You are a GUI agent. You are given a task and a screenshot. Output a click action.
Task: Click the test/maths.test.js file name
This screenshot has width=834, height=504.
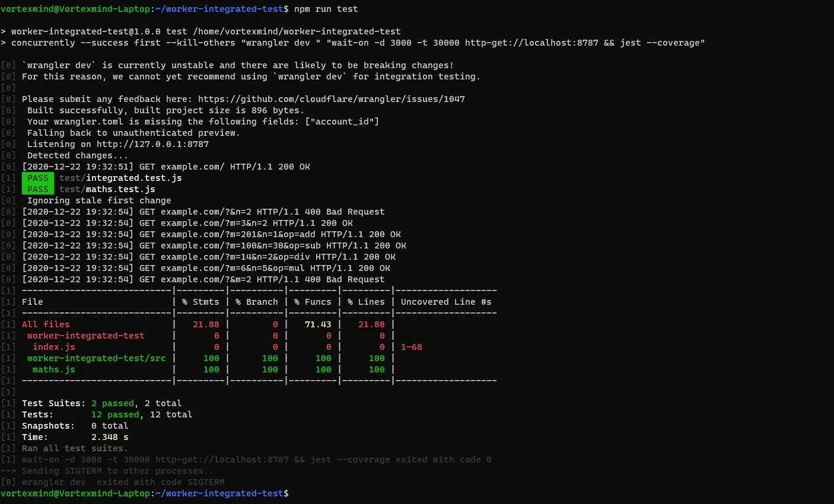107,189
